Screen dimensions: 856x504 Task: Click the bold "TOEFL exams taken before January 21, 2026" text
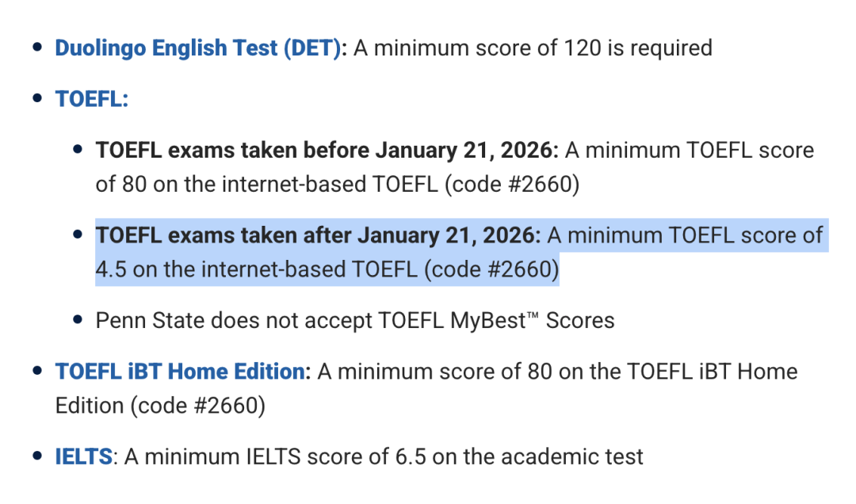[x=327, y=151]
